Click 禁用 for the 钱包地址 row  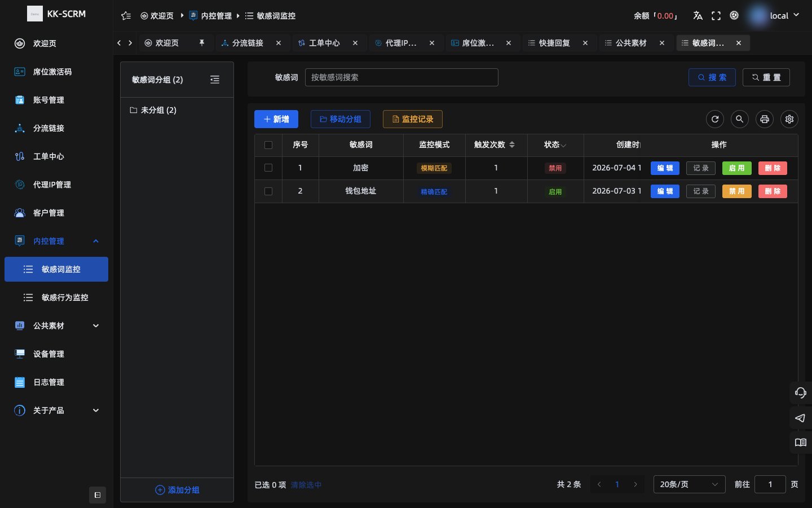pos(737,191)
